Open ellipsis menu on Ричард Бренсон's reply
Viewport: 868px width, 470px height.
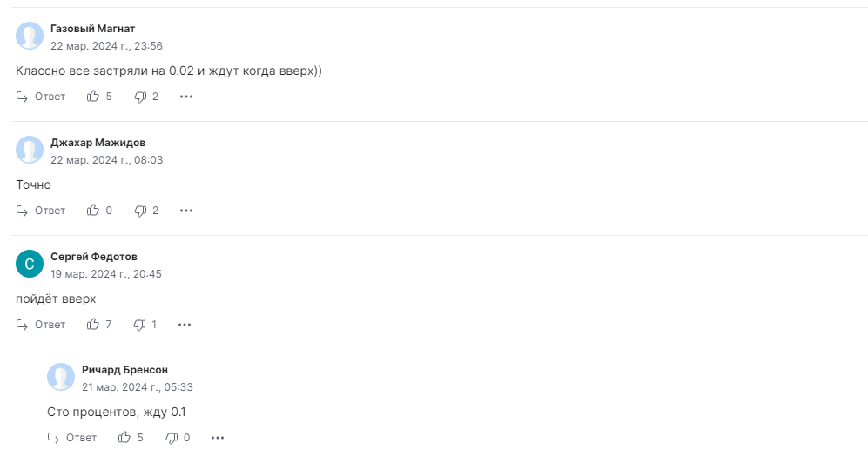tap(217, 438)
